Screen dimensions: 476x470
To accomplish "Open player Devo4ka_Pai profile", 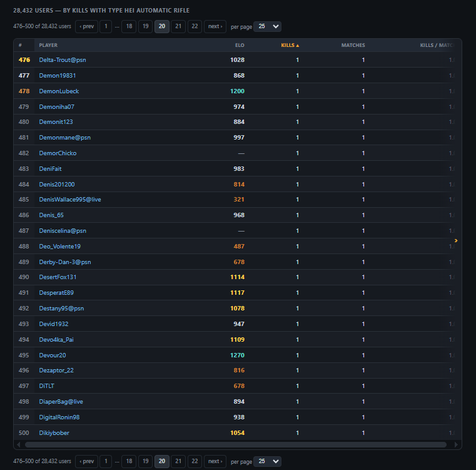I will [x=56, y=340].
